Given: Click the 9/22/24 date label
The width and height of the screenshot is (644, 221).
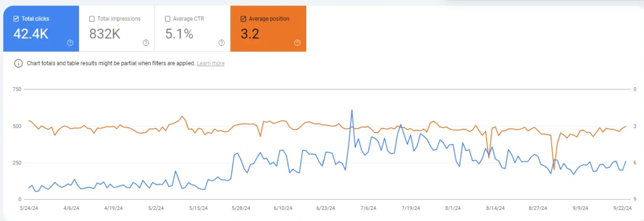Looking at the screenshot, I should 622,208.
